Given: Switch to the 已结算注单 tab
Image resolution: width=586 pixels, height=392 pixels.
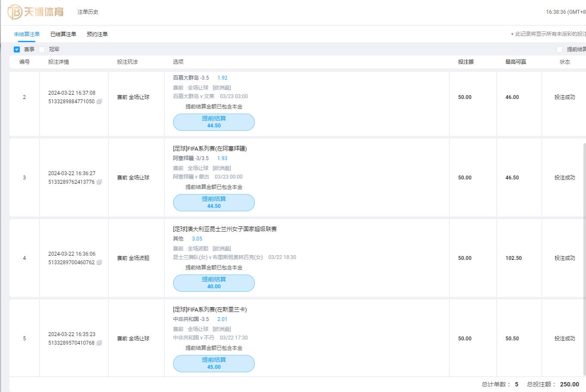Looking at the screenshot, I should click(x=63, y=34).
